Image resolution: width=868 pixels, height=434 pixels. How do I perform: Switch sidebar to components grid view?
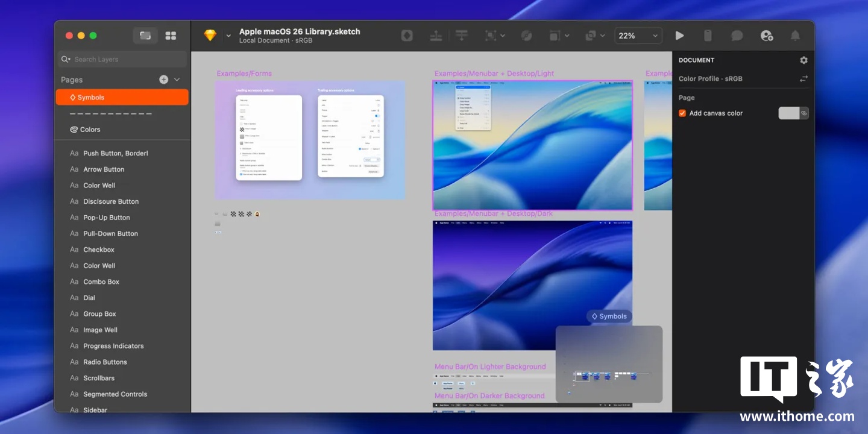[x=171, y=36]
